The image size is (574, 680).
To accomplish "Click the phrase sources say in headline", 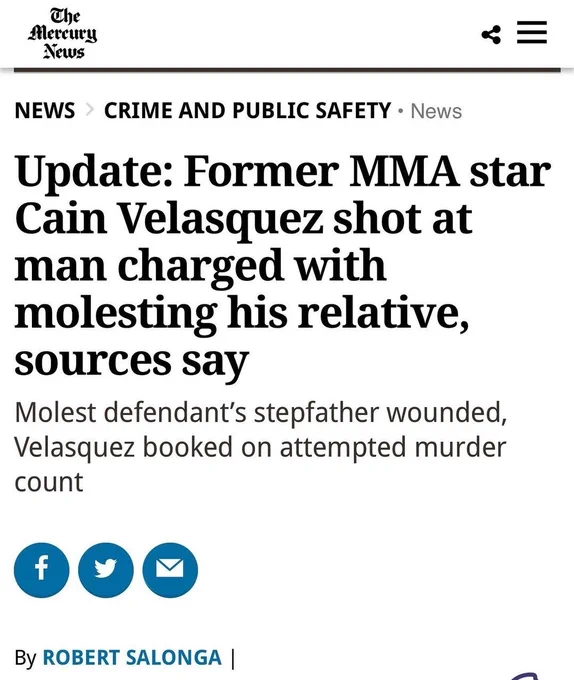I will pyautogui.click(x=131, y=361).
